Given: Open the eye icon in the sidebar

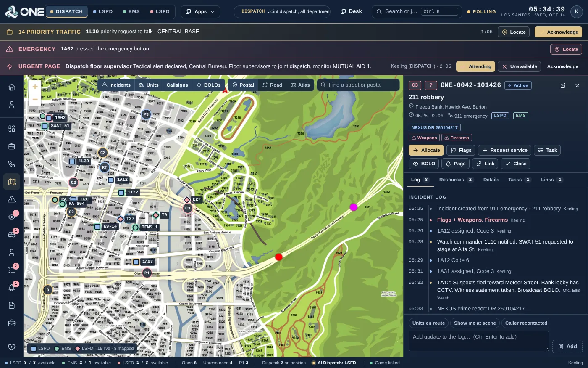Looking at the screenshot, I should pos(12,217).
